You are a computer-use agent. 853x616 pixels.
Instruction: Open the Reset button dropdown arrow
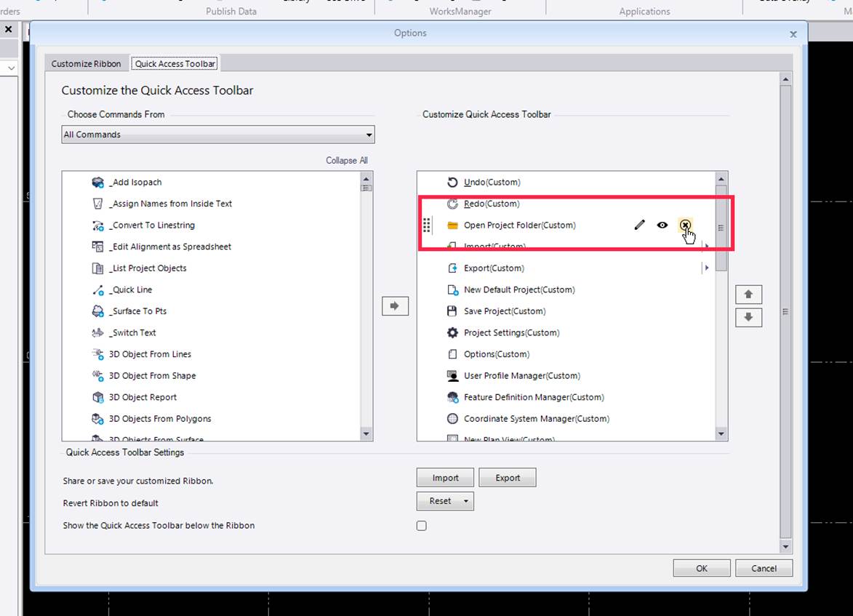point(466,501)
